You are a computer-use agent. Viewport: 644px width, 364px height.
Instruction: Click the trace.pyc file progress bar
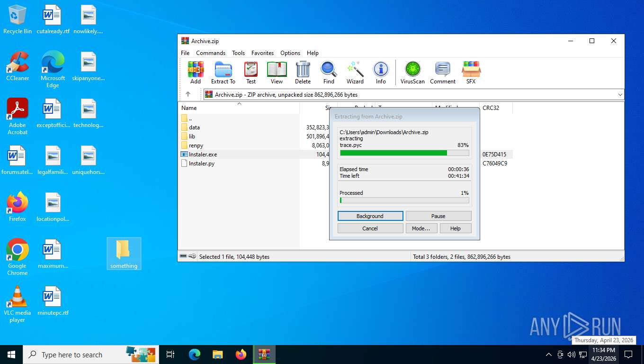click(404, 153)
